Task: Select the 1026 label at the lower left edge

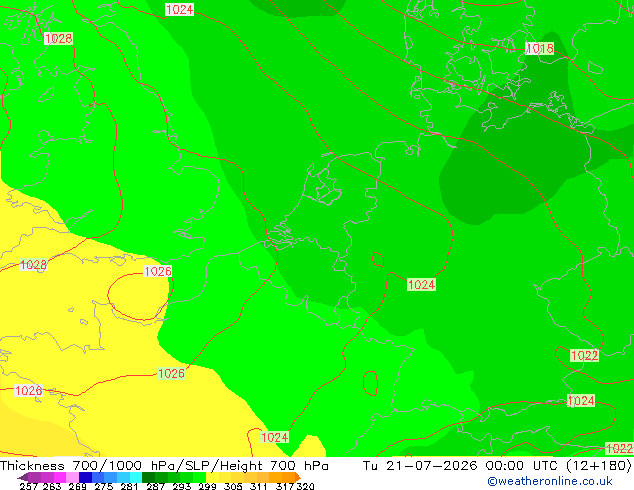Action: 28,391
